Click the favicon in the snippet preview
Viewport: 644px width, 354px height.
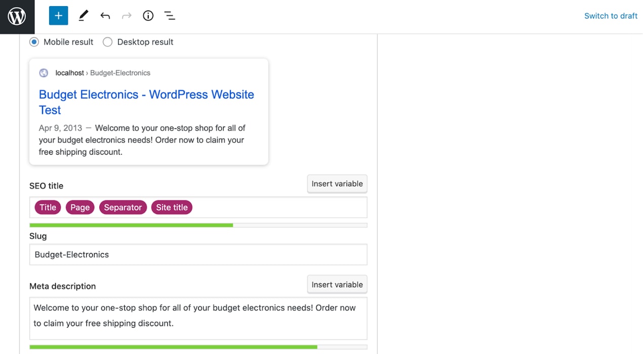44,73
